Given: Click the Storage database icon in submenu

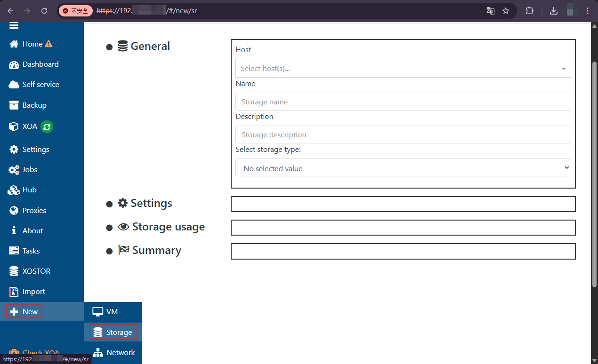Looking at the screenshot, I should coord(98,332).
